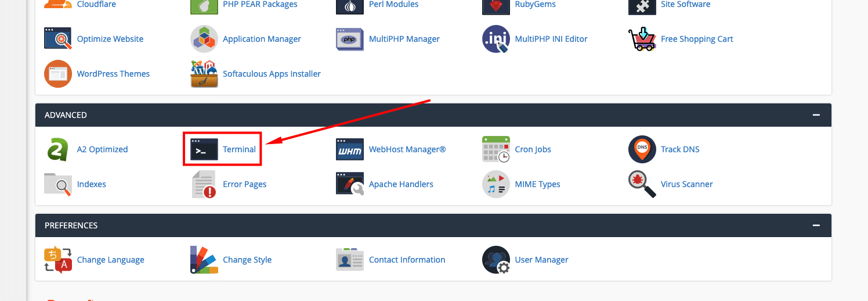Open the Softaculous Apps Installer icon
868x301 pixels.
point(204,74)
